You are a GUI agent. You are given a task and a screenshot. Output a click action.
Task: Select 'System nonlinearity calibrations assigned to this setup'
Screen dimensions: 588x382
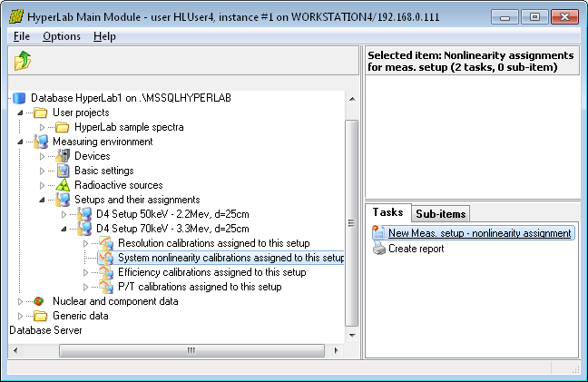pos(231,258)
